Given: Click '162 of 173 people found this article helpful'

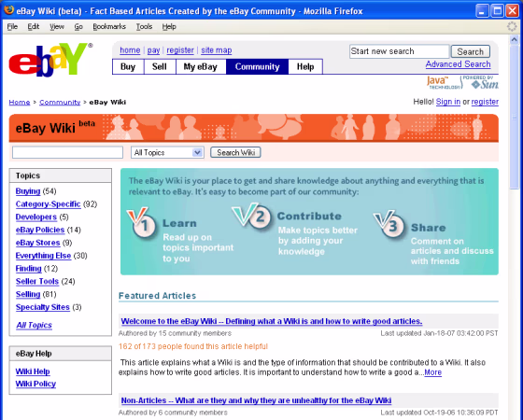Looking at the screenshot, I should coord(193,346).
